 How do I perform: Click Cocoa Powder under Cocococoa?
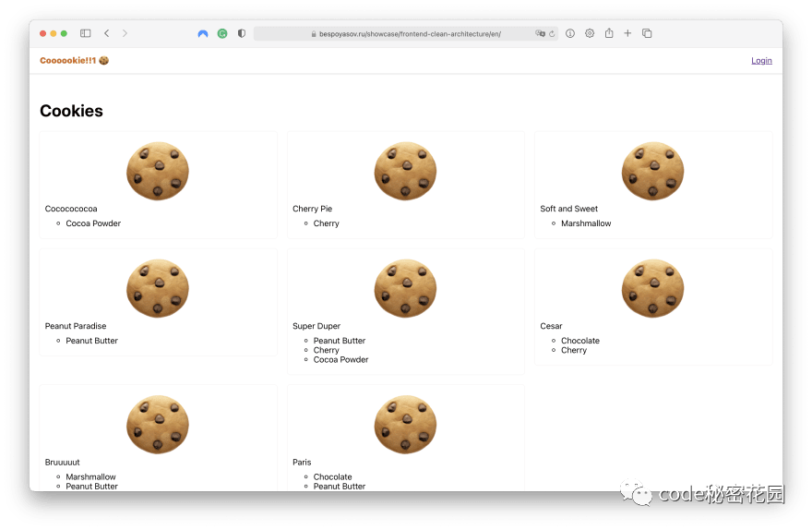point(93,223)
